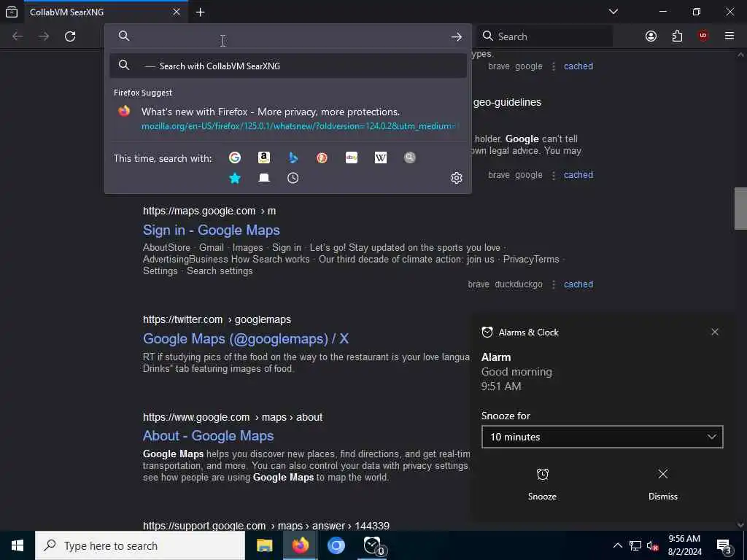The height and width of the screenshot is (560, 747).
Task: Open result options dots beside brave duckduckgo
Action: click(554, 284)
